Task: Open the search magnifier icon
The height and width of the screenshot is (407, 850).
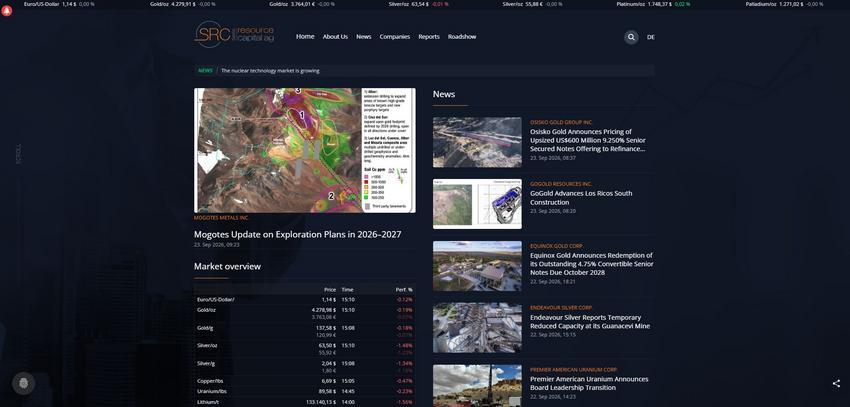Action: (x=631, y=37)
